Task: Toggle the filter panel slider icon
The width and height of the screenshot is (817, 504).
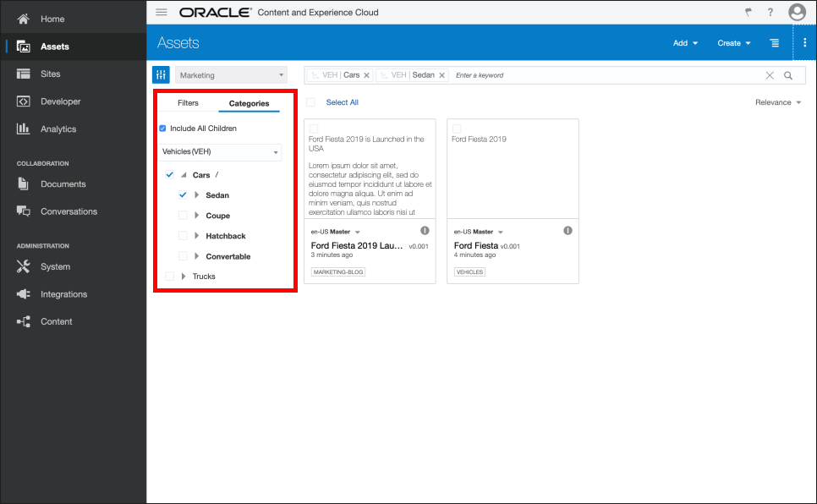Action: 161,75
